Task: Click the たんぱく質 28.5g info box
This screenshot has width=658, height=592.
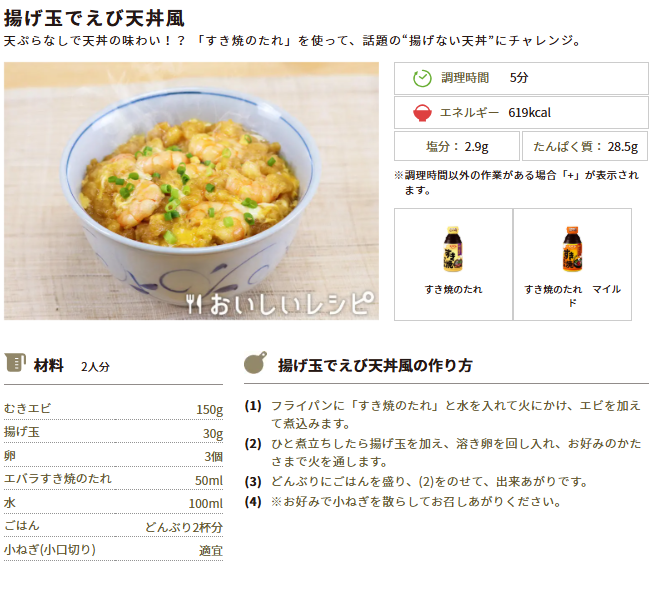Action: [585, 146]
